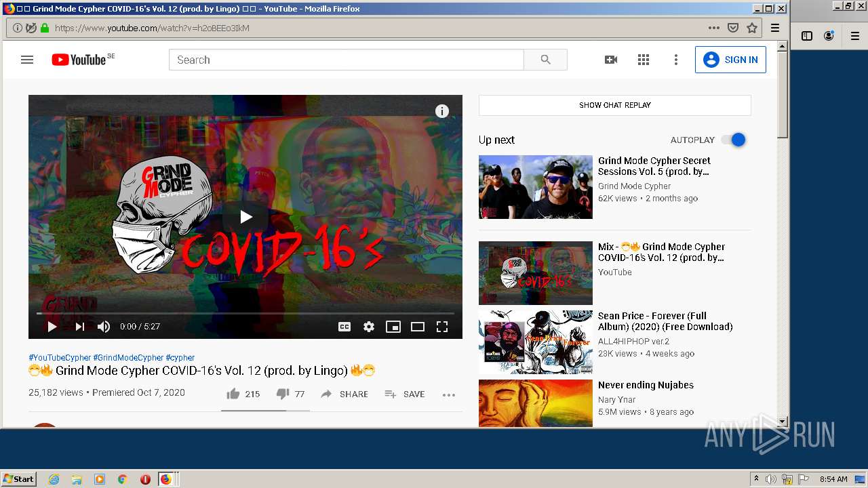Toggle closed captions CC
This screenshot has width=868, height=488.
click(x=344, y=327)
